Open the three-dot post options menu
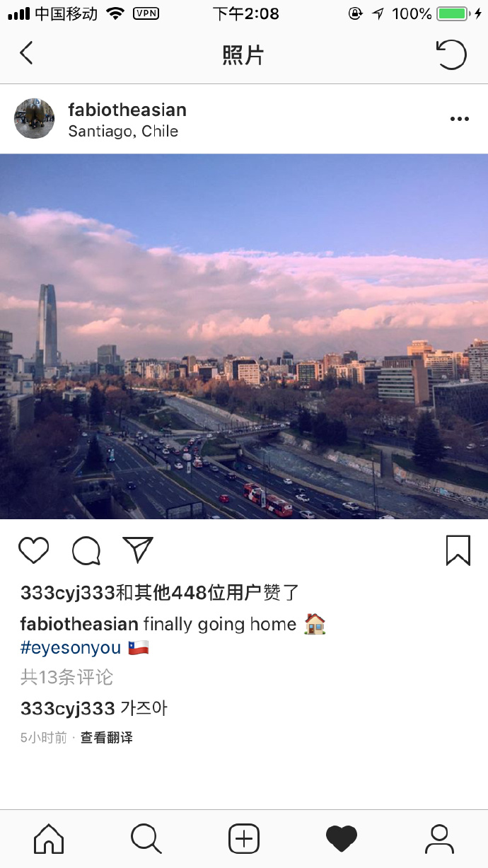 click(x=460, y=119)
